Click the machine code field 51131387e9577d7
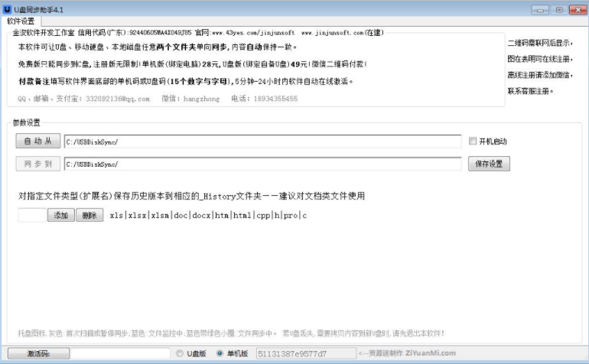Screen dimensions: 589x364 [x=306, y=353]
